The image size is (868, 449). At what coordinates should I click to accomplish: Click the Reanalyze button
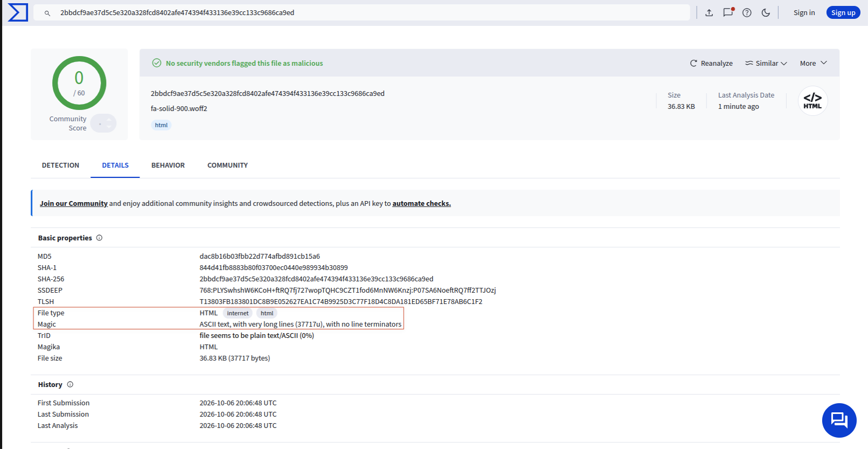click(711, 63)
